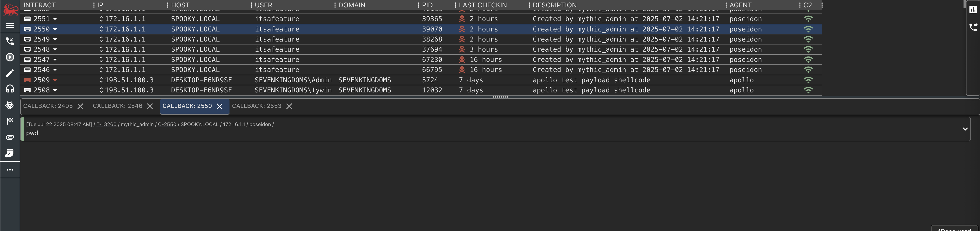Switch to the CALLBACK: 2553 tab

click(x=257, y=106)
